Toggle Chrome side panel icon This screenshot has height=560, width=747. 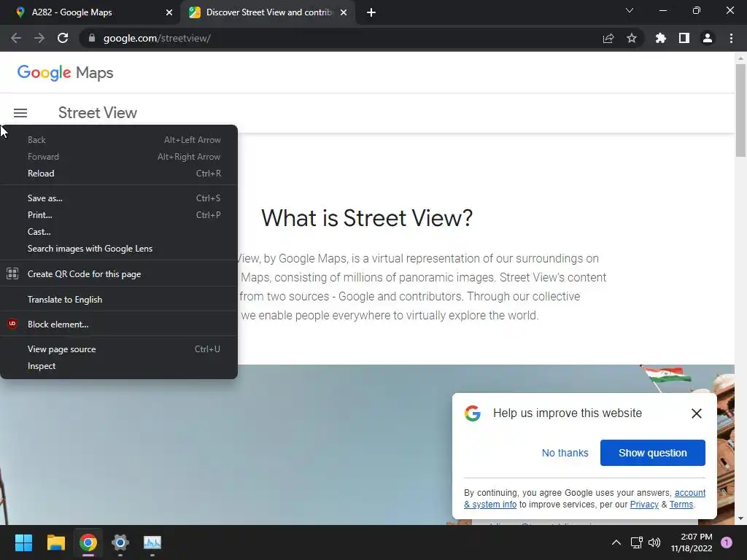pyautogui.click(x=684, y=38)
